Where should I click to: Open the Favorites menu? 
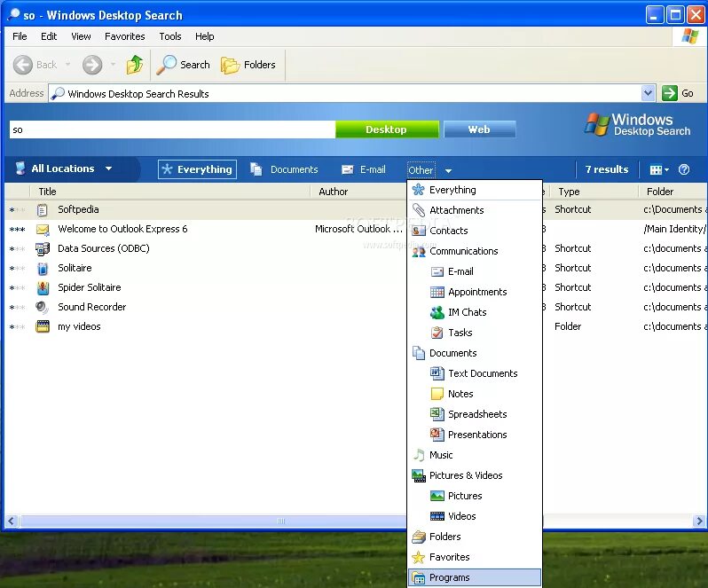pos(125,36)
